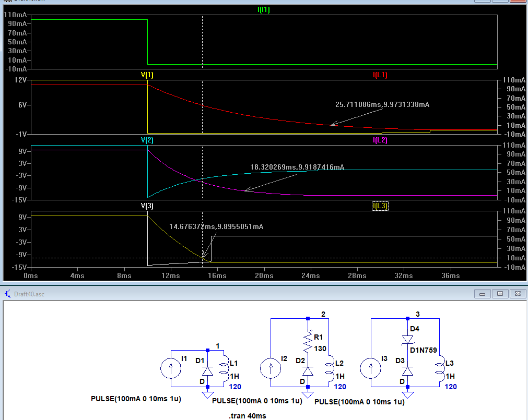Click the I2 current source symbol
Viewport: 528px width, 420px height.
(x=271, y=368)
